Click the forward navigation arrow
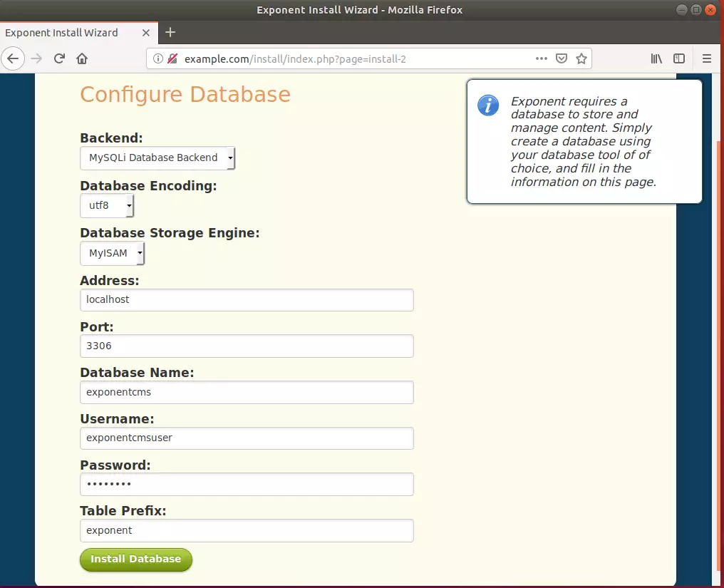 [x=36, y=58]
